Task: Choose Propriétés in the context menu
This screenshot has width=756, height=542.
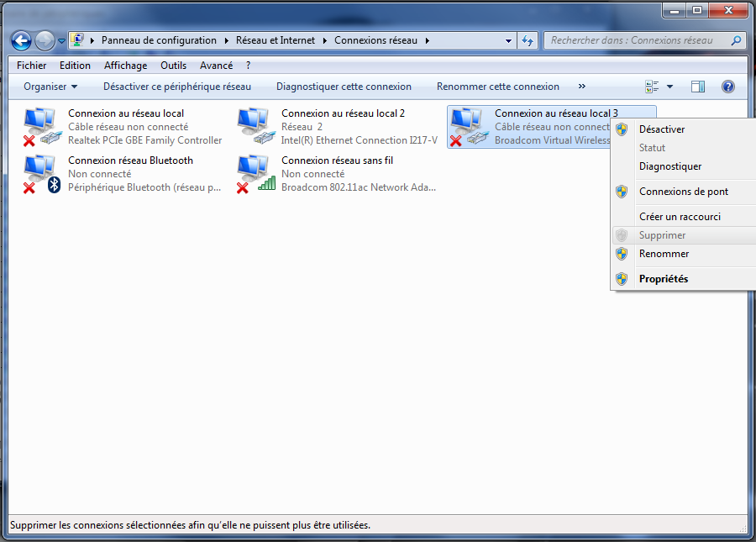Action: (x=684, y=279)
